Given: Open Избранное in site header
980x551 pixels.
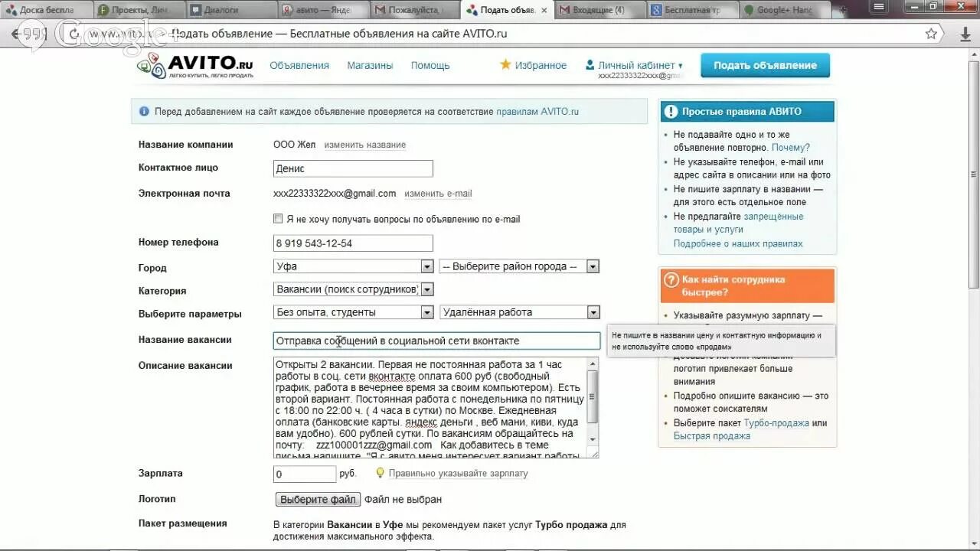Looking at the screenshot, I should pos(541,66).
